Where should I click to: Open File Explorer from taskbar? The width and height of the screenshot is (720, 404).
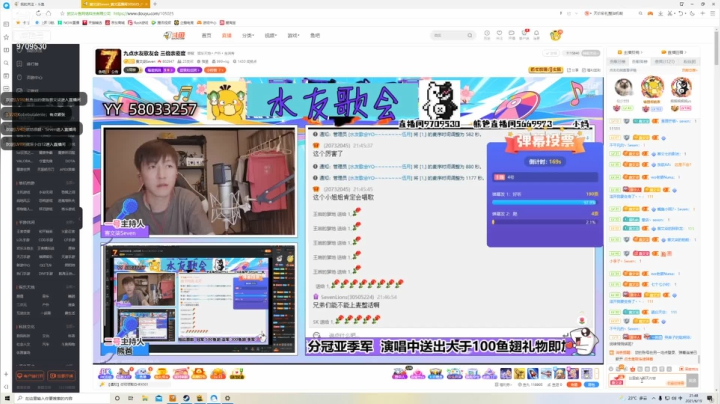(145, 398)
